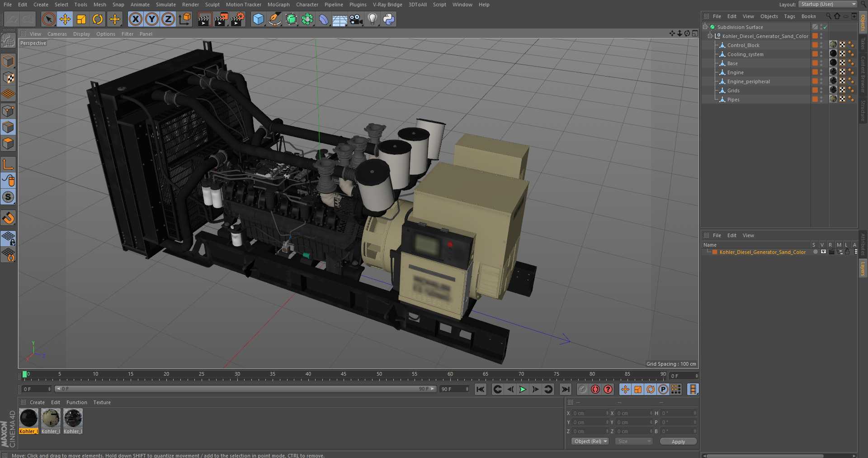Collapse Kohler_Diesel_Generator_Sand_Color null object
The height and width of the screenshot is (458, 868).
click(x=710, y=36)
